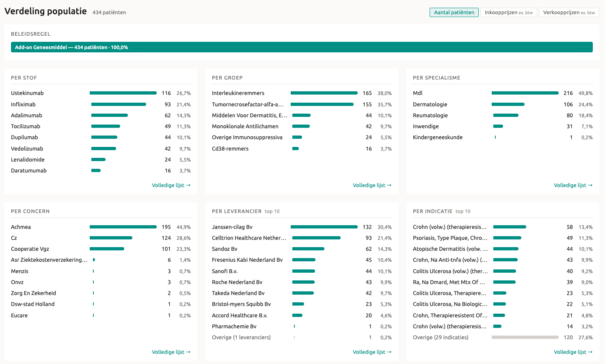Click the Menzis concern label
Image resolution: width=605 pixels, height=364 pixels.
click(19, 271)
